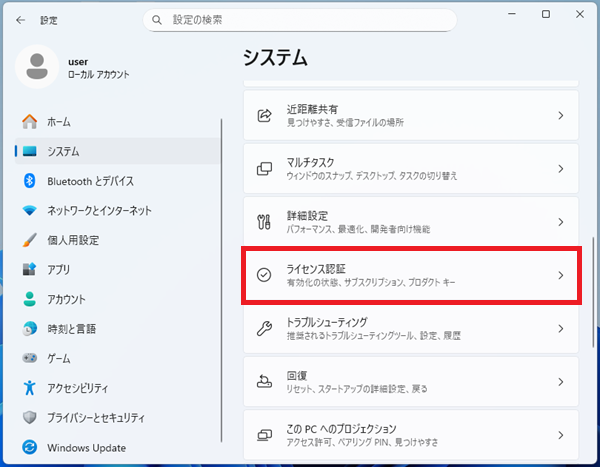
Task: Click the 個人用設定 paintbrush icon
Action: (x=29, y=240)
